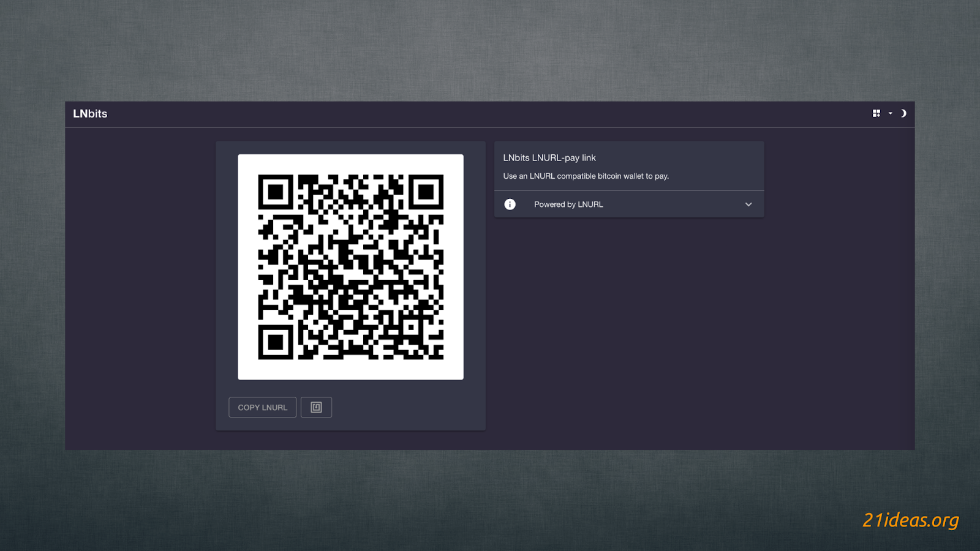Viewport: 980px width, 551px height.
Task: Click the LNURL compatible wallet instruction text
Action: 586,176
